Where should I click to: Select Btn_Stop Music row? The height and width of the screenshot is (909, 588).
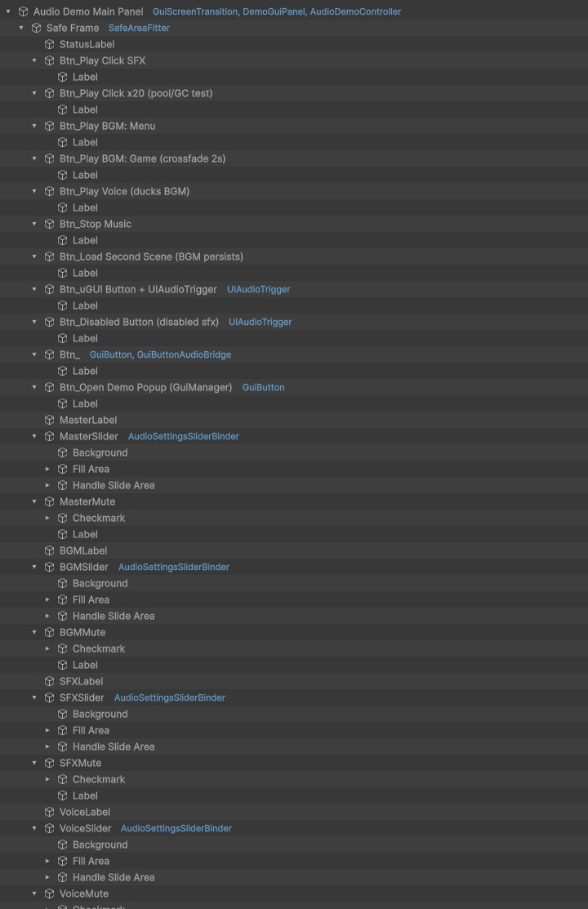[294, 224]
